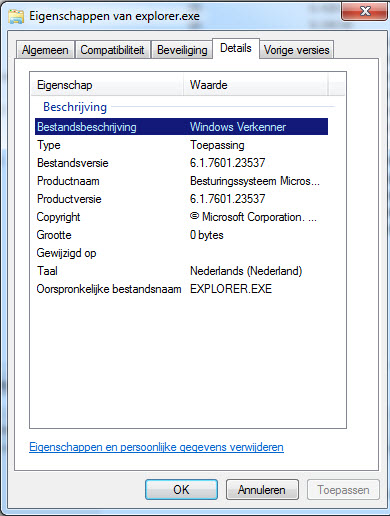Click the OK button

[x=181, y=490]
